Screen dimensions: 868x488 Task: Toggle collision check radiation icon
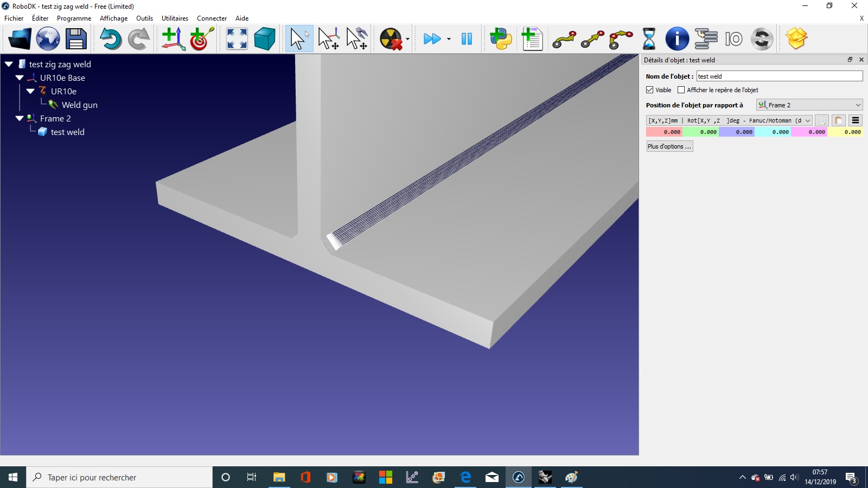click(x=391, y=38)
